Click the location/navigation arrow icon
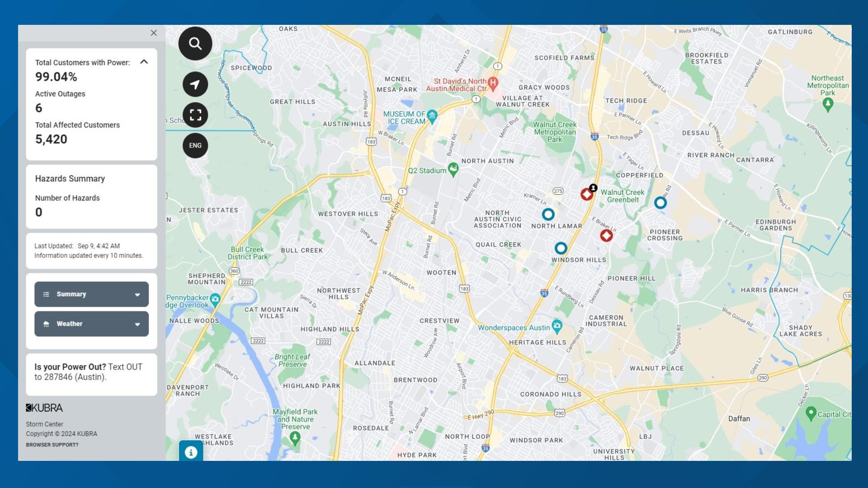The height and width of the screenshot is (488, 868). click(x=195, y=84)
